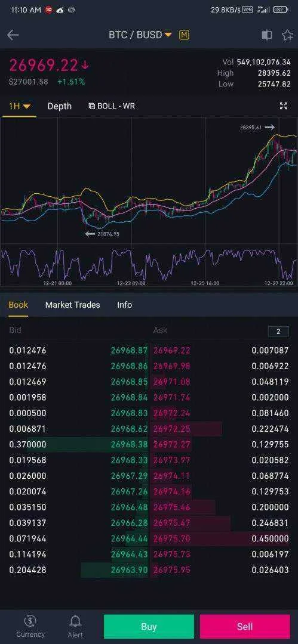Select the Book tab
This screenshot has width=298, height=644.
tap(19, 305)
